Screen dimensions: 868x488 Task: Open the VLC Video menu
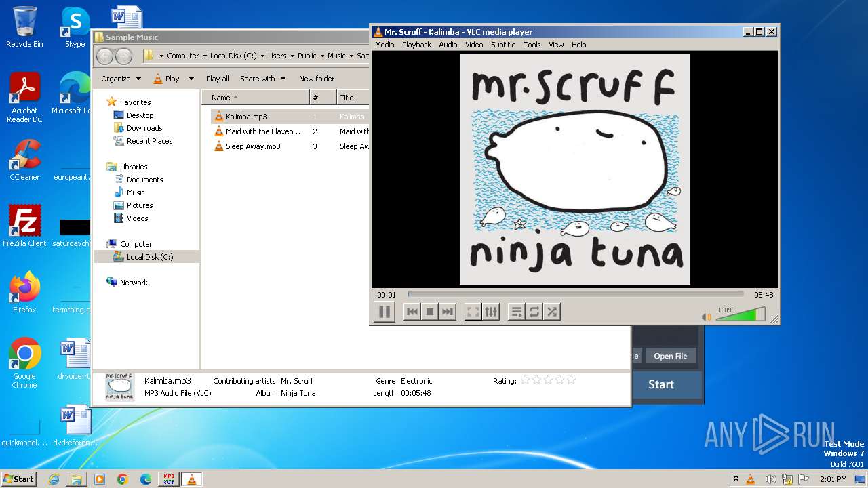474,45
